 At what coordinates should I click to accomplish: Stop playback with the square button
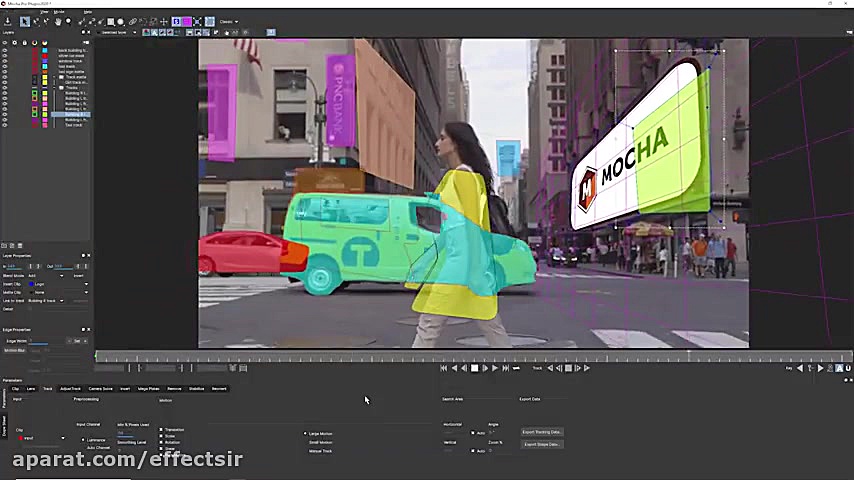coord(474,368)
